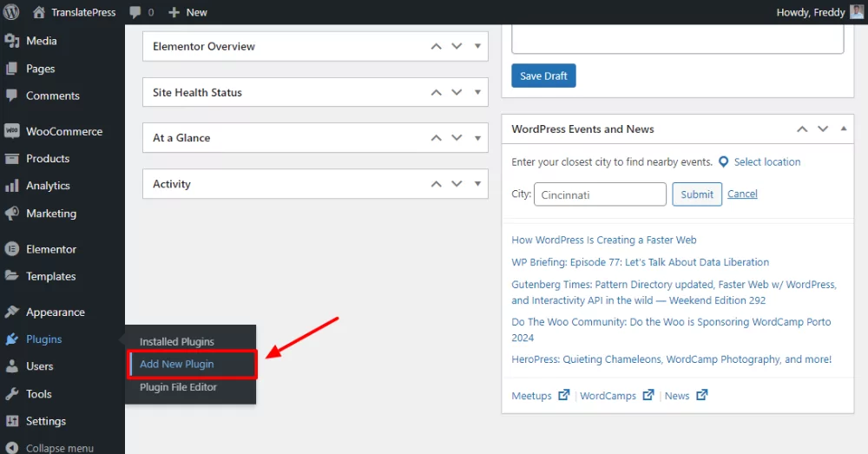
Task: Click the quick draft content text area
Action: pos(678,39)
